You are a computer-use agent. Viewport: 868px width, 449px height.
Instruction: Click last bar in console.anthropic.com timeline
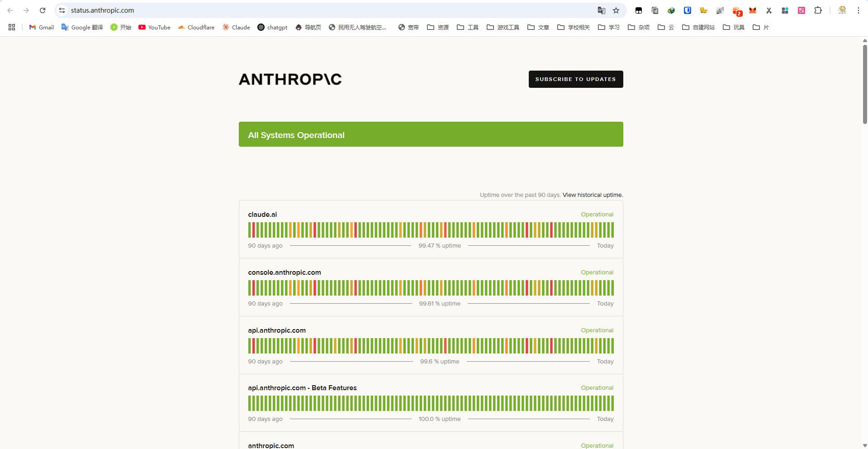pyautogui.click(x=612, y=288)
